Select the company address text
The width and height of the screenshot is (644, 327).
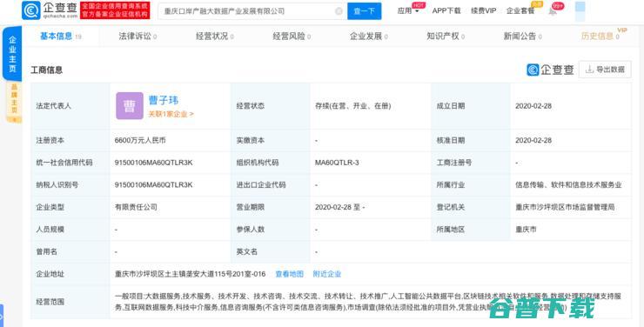pos(191,274)
